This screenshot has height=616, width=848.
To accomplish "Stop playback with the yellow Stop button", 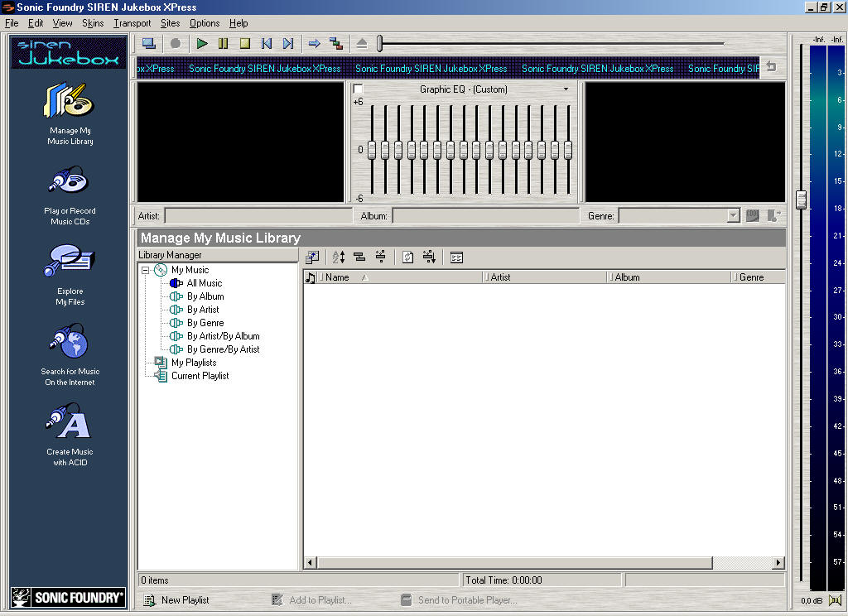I will coord(245,44).
